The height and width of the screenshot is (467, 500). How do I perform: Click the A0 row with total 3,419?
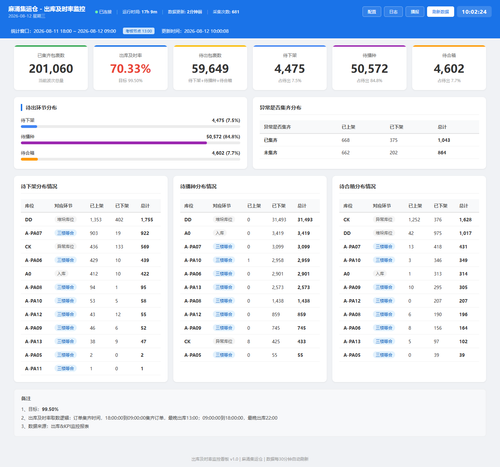tap(250, 233)
